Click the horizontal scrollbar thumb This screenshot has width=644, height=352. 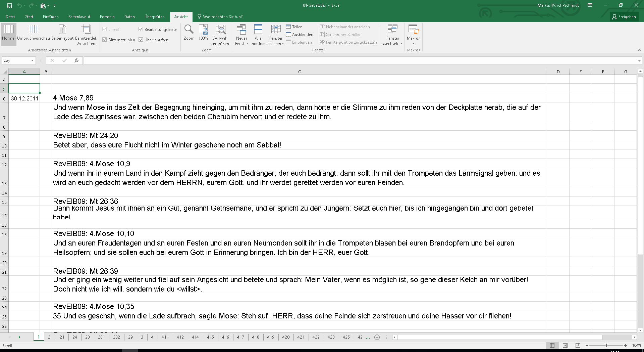pyautogui.click(x=500, y=337)
